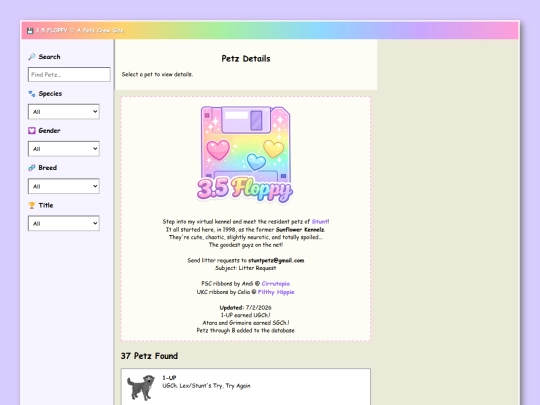Click 'Select a pet to view details.' text
540x405 pixels.
point(157,74)
